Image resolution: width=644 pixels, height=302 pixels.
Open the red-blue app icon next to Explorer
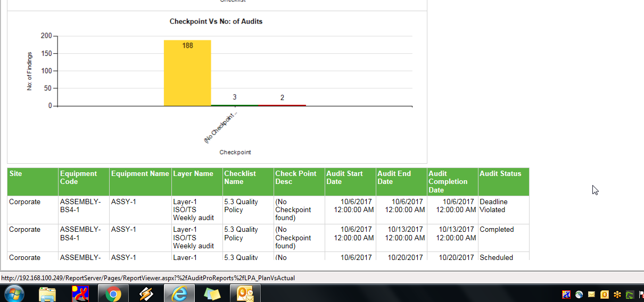pos(80,293)
